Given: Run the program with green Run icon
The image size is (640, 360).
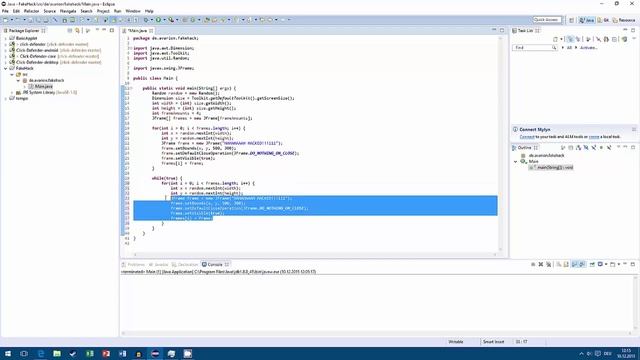Looking at the screenshot, I should point(158,20).
